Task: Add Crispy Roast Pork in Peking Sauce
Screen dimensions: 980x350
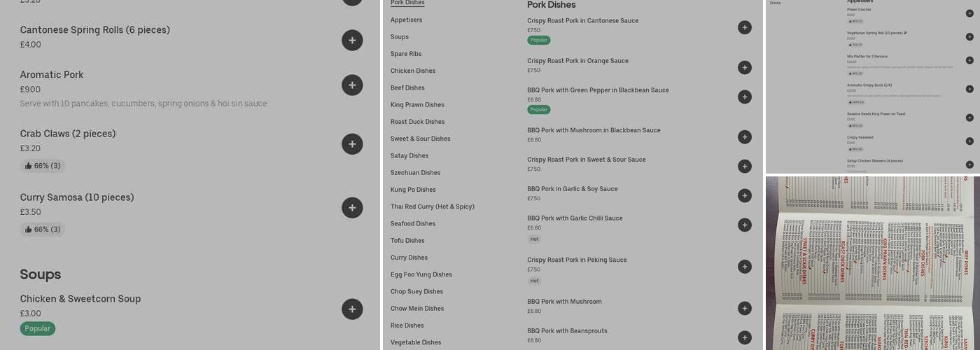Action: tap(744, 267)
